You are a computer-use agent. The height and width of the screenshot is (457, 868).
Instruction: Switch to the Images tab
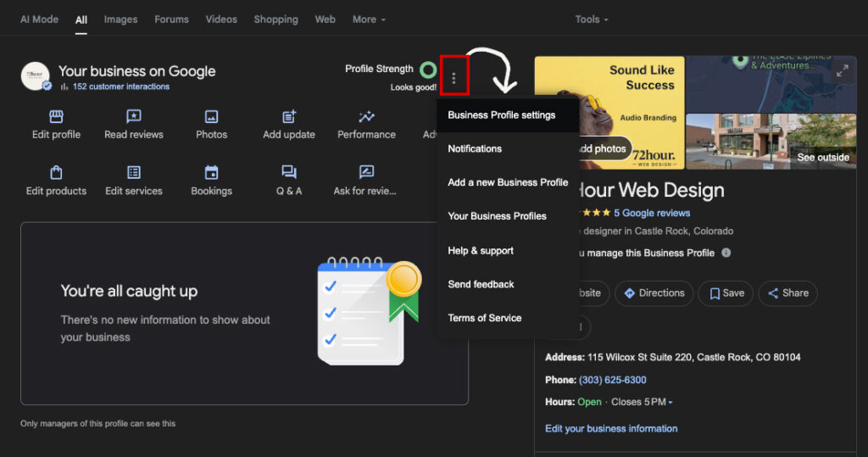click(120, 20)
